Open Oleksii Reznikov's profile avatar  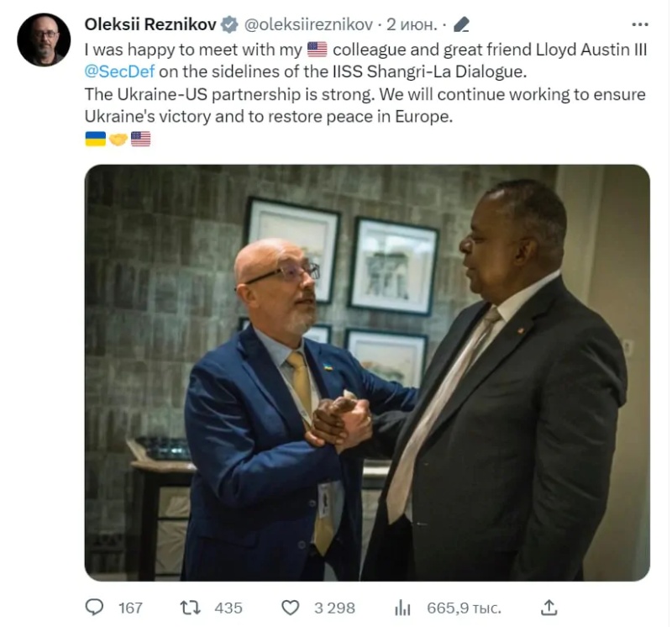click(44, 40)
